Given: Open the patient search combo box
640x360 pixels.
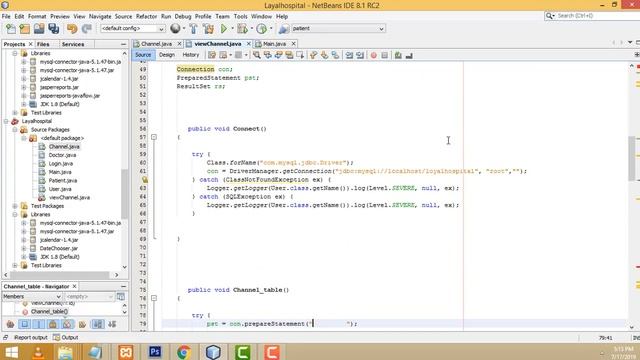Looking at the screenshot, I should coord(338,29).
